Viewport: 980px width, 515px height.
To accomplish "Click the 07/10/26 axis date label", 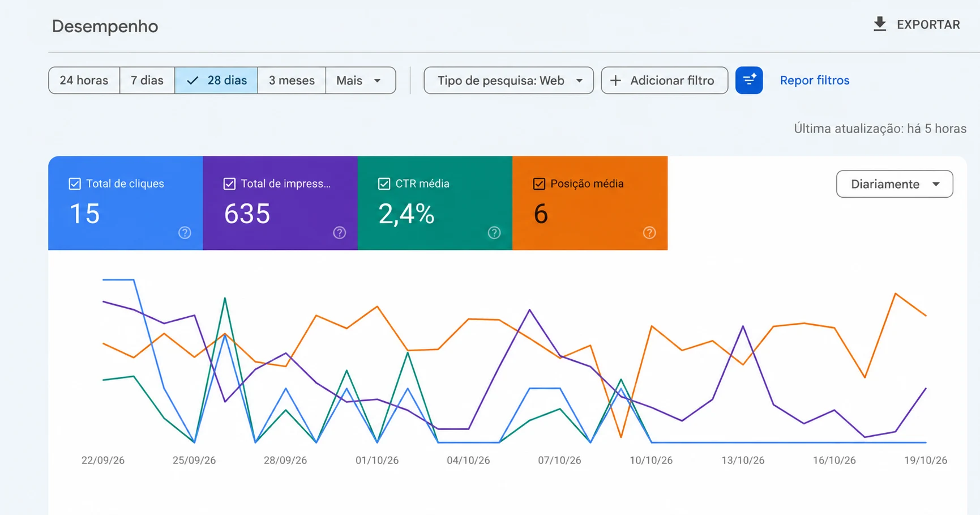I will click(559, 460).
